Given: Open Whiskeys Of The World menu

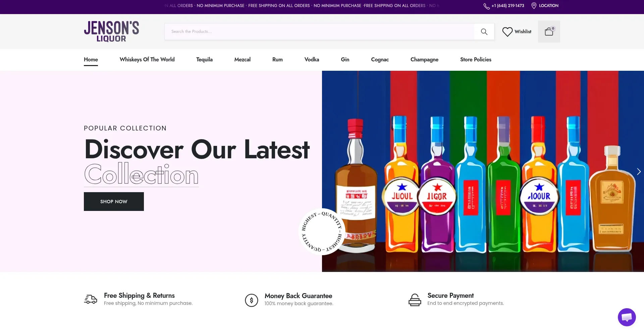Looking at the screenshot, I should pyautogui.click(x=147, y=59).
